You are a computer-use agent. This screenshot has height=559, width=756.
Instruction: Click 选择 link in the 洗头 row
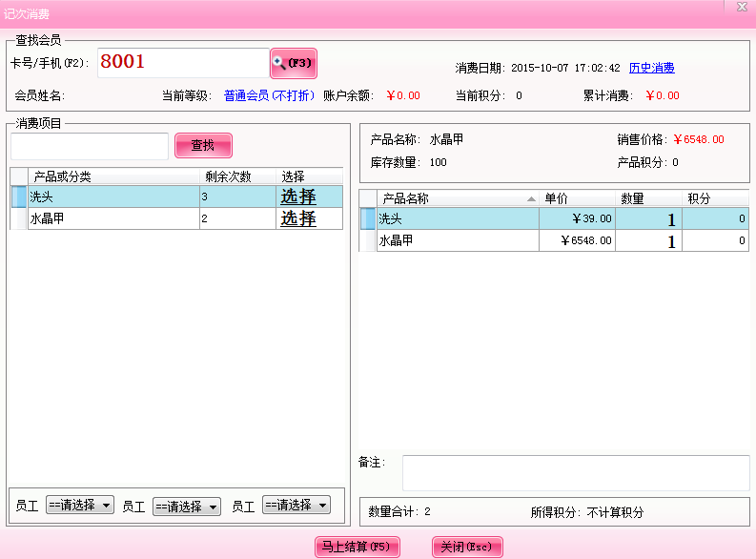298,197
